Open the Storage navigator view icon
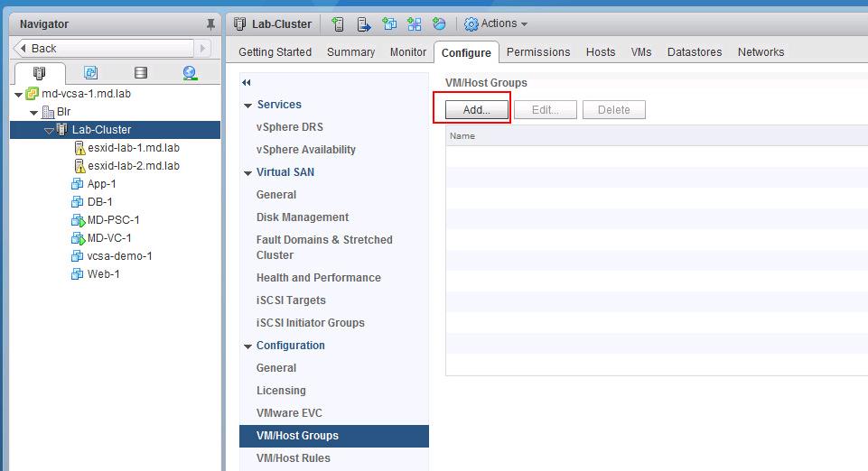The width and height of the screenshot is (868, 471). click(x=140, y=73)
